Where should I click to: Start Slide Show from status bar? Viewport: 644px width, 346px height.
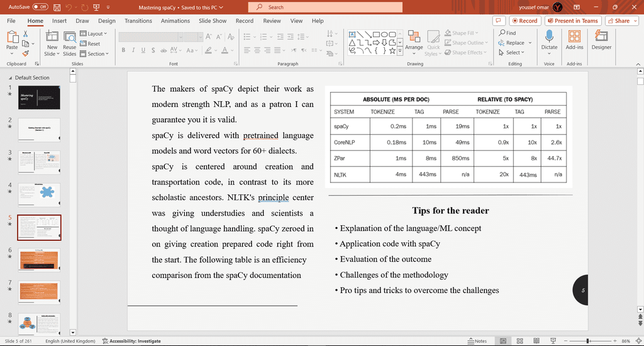click(x=553, y=341)
